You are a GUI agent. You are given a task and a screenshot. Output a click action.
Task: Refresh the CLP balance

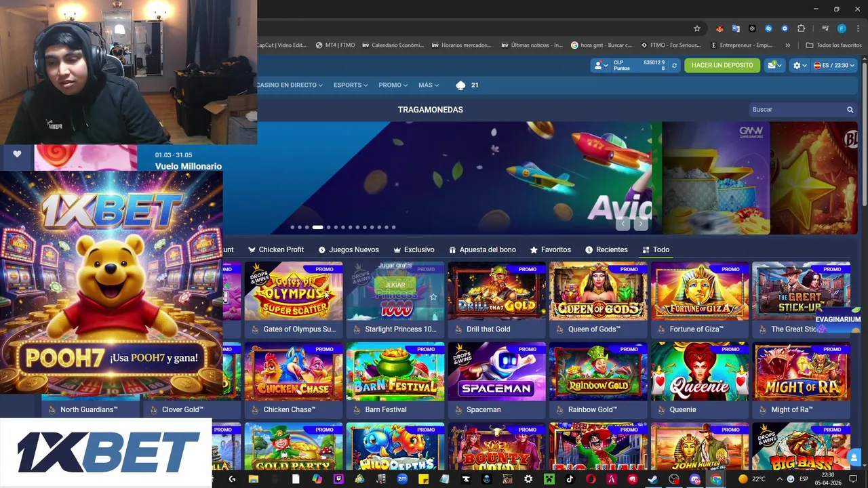point(674,65)
